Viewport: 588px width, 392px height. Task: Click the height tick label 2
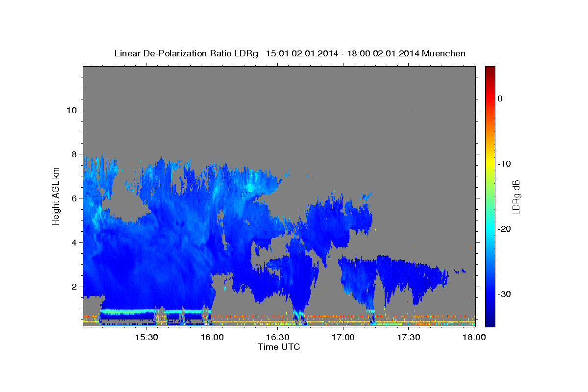(73, 286)
